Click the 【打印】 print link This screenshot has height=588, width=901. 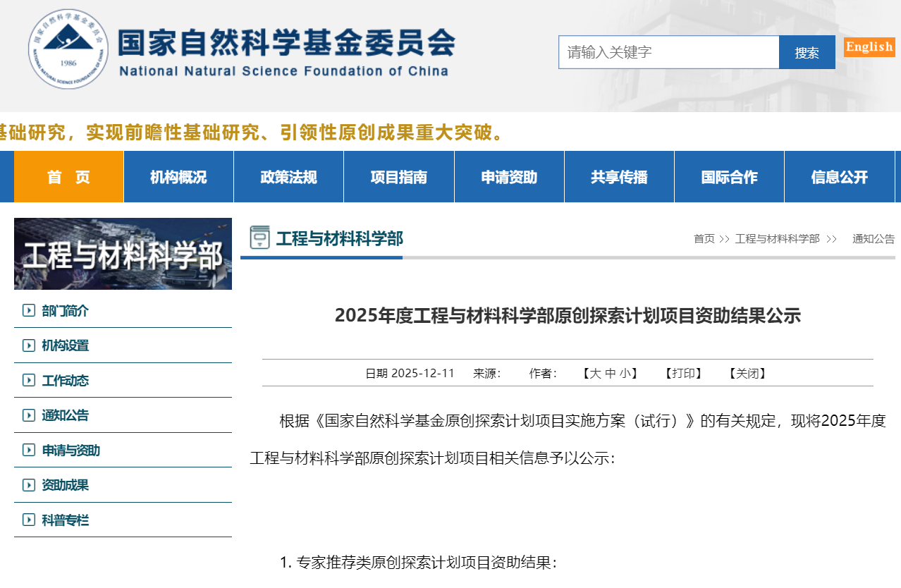coord(684,373)
